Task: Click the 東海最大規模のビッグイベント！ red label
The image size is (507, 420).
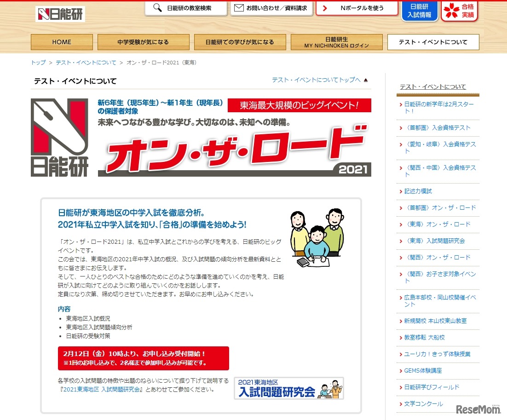Action: tap(300, 105)
